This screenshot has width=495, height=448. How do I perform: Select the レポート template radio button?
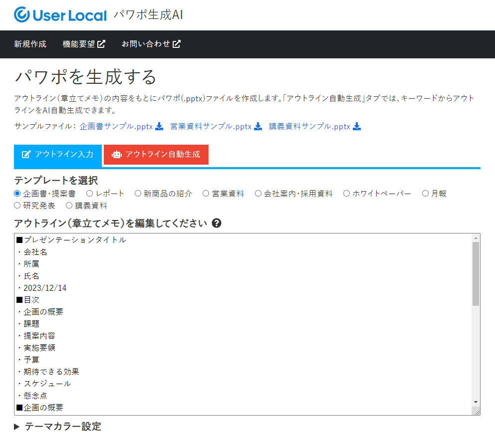pyautogui.click(x=89, y=194)
